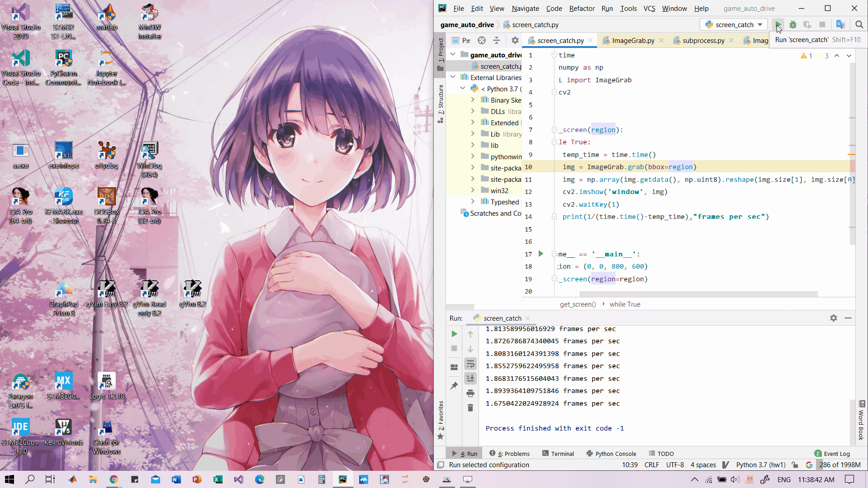This screenshot has height=488, width=868.
Task: Click the Debug bug icon in toolbar
Action: pyautogui.click(x=792, y=25)
